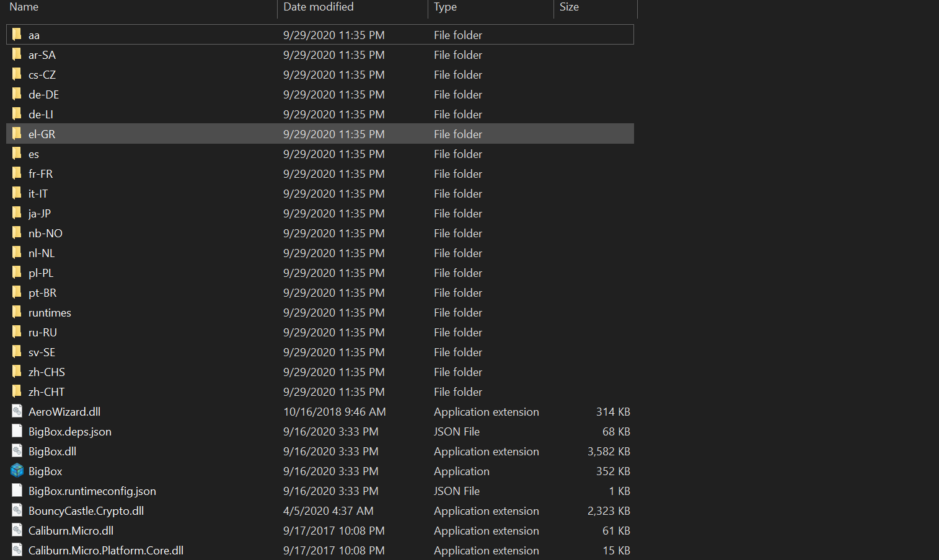Image resolution: width=939 pixels, height=560 pixels.
Task: Select the 'zh-CHS' folder name
Action: pyautogui.click(x=46, y=372)
